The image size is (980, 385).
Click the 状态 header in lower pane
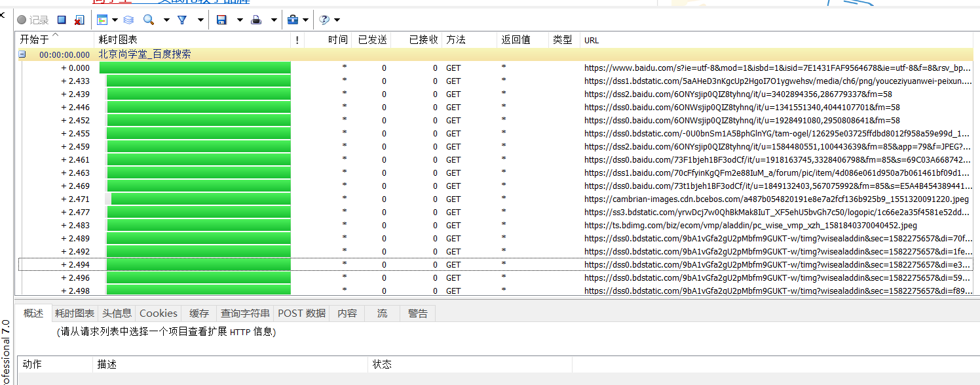tap(470, 364)
